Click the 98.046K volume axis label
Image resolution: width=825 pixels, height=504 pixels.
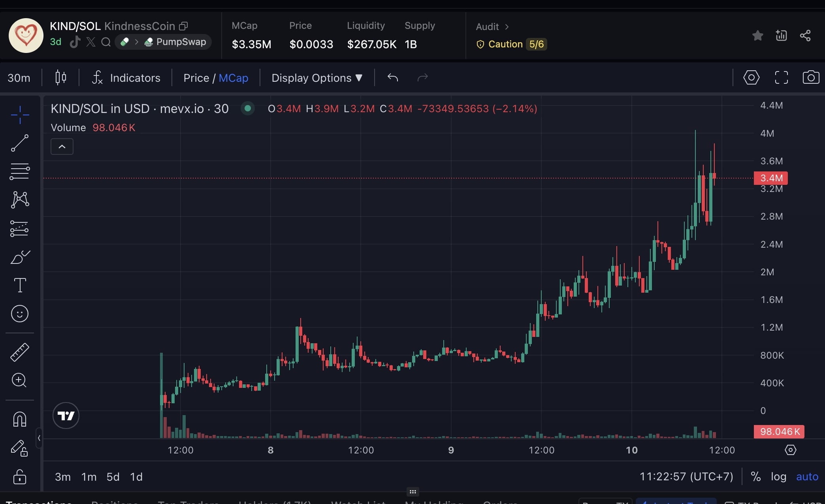click(779, 432)
